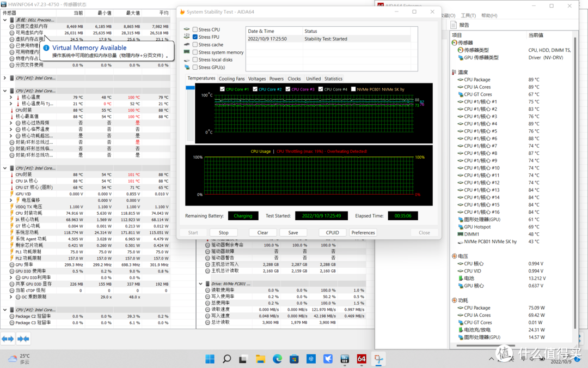Screen dimensions: 588x368
Task: Open the 工具(T) menu in AIDA64
Action: click(468, 15)
